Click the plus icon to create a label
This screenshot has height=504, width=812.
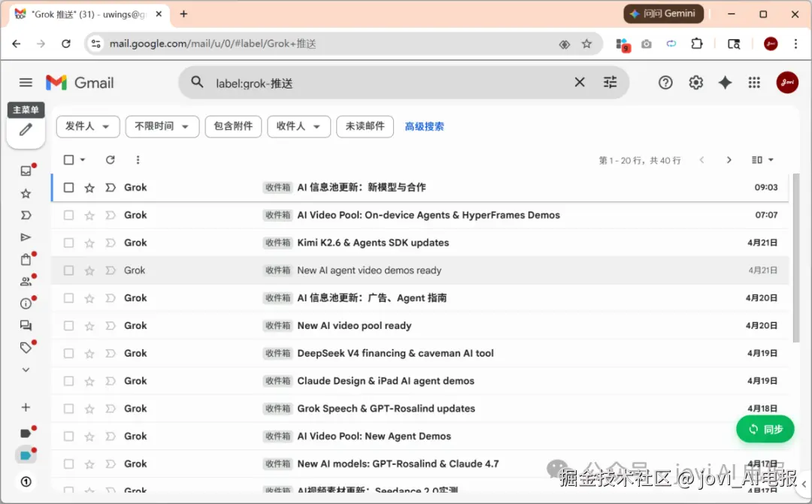[26, 407]
